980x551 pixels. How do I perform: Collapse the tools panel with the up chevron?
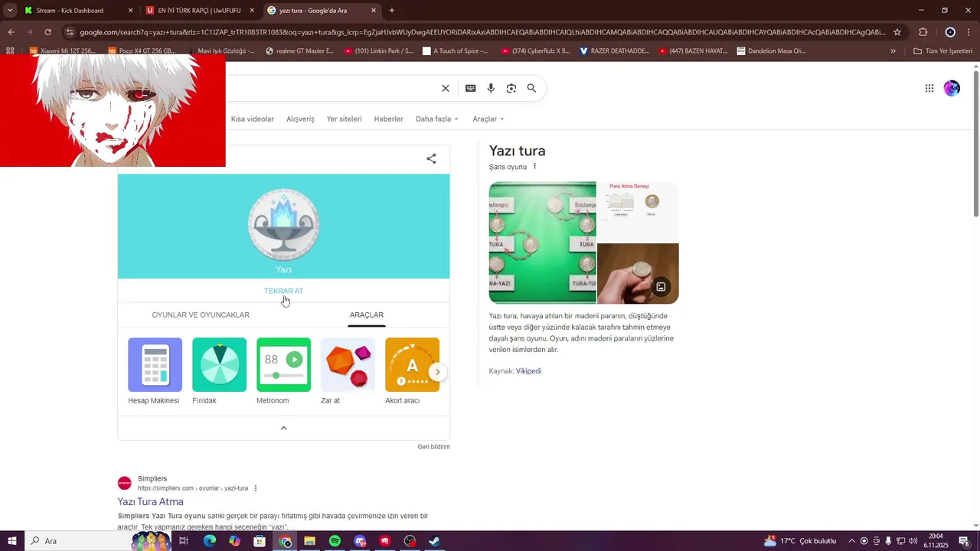[x=283, y=428]
